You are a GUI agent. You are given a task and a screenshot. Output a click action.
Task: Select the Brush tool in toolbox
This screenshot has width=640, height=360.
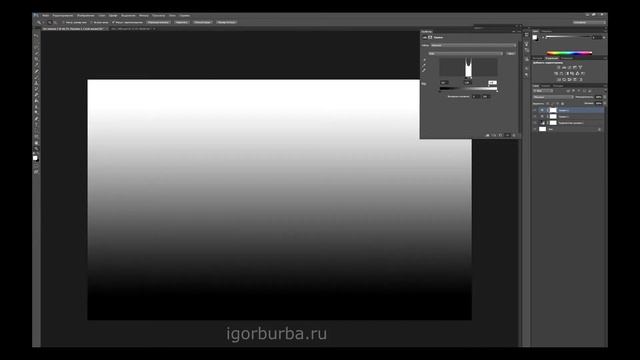36,77
